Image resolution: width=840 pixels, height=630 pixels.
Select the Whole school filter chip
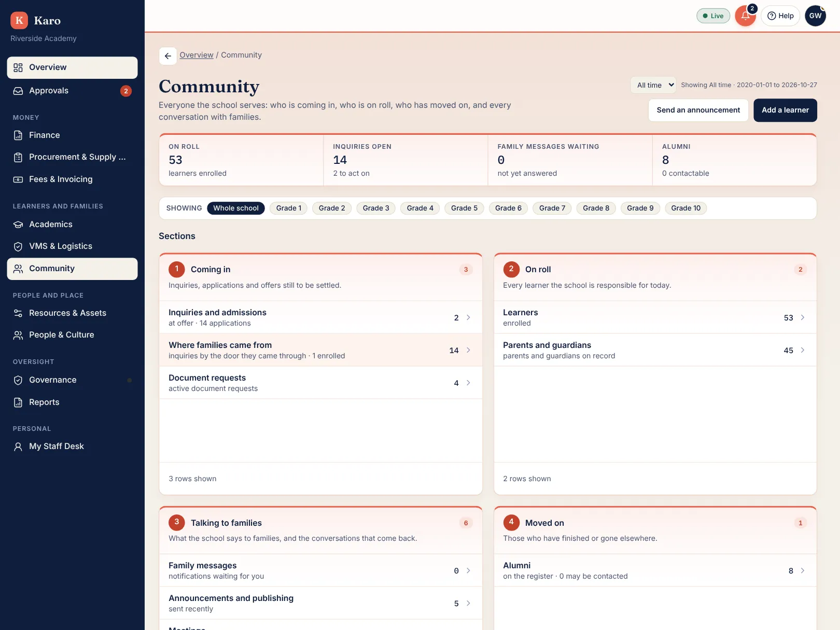[236, 208]
